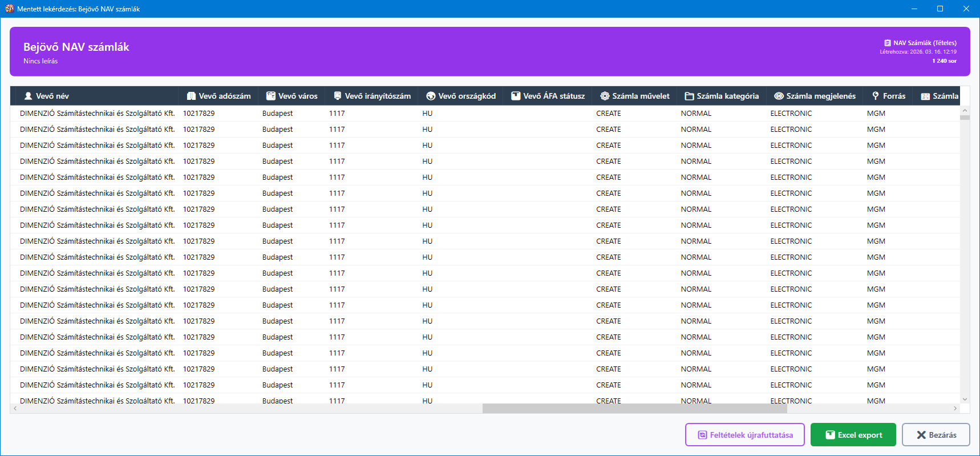The width and height of the screenshot is (980, 456).
Task: Click the NAV Számlák (Tételes) document icon
Action: (887, 43)
